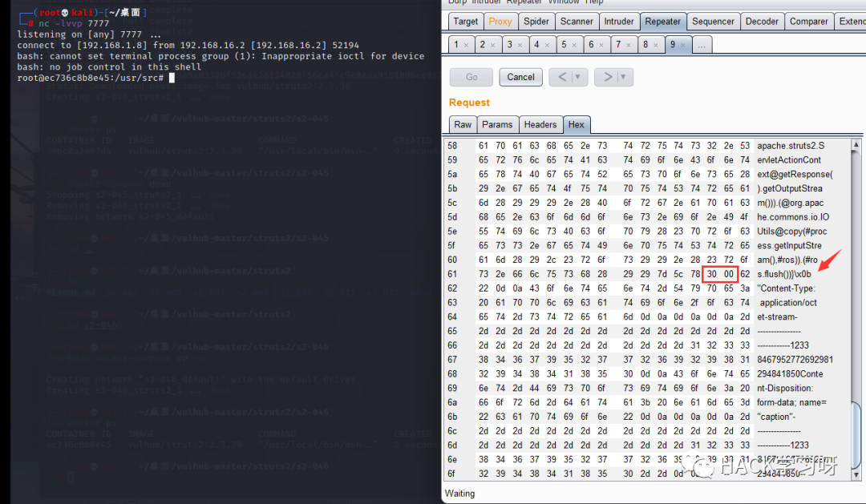Viewport: 866px width, 504px height.
Task: Click the hex view vertical scrollbar thumb
Action: tap(856, 435)
